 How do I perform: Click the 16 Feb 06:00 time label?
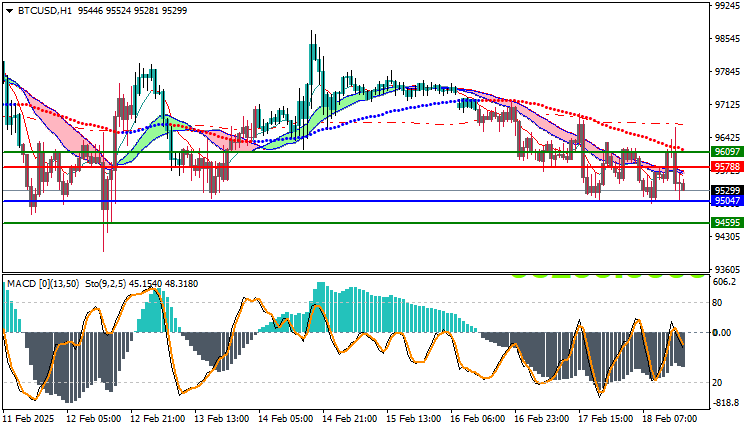[477, 419]
